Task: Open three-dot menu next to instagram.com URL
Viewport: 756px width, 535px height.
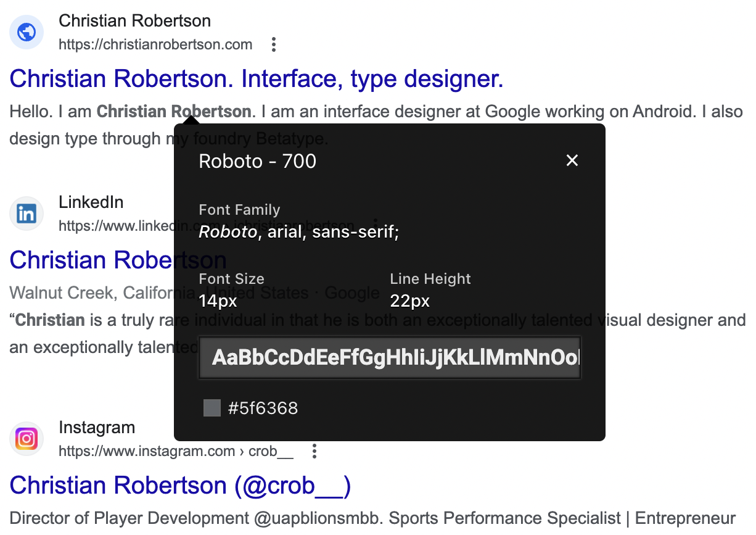Action: coord(314,451)
